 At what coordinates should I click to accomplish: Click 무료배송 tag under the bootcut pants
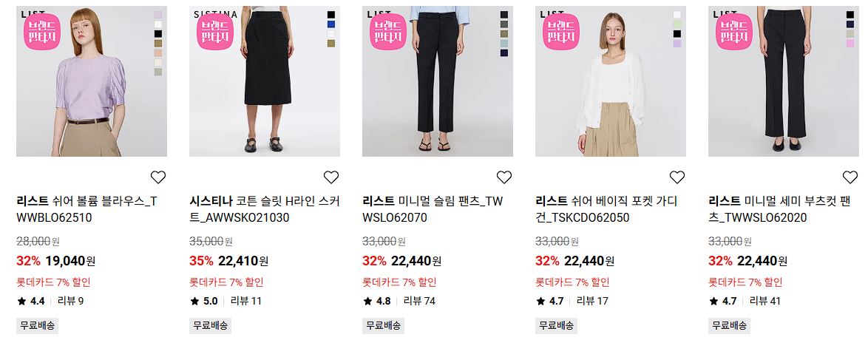[729, 325]
